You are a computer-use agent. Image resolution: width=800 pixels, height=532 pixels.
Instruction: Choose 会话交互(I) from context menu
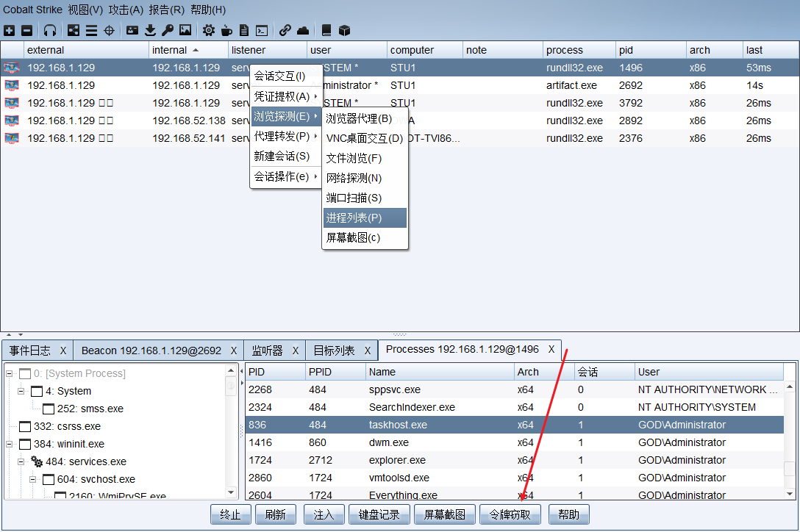(286, 76)
